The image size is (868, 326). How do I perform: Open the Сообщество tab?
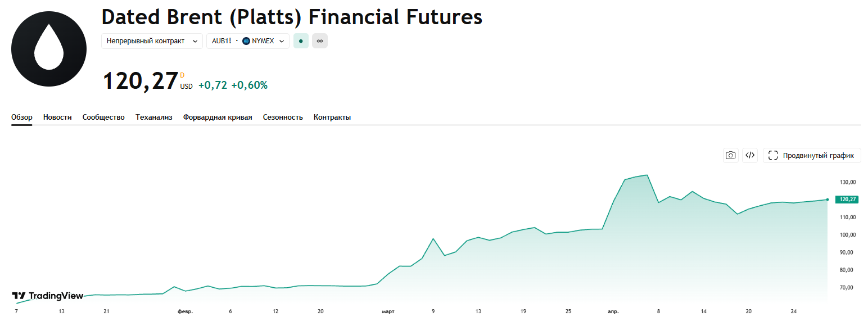[103, 117]
